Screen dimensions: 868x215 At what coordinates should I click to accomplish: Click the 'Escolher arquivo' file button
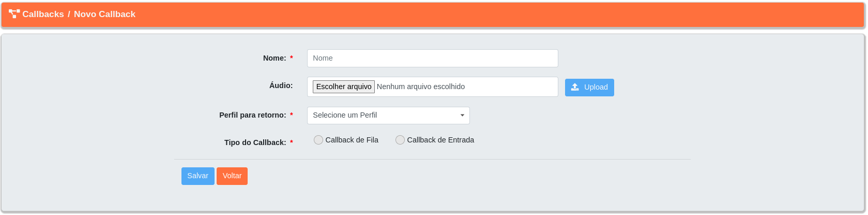(344, 87)
